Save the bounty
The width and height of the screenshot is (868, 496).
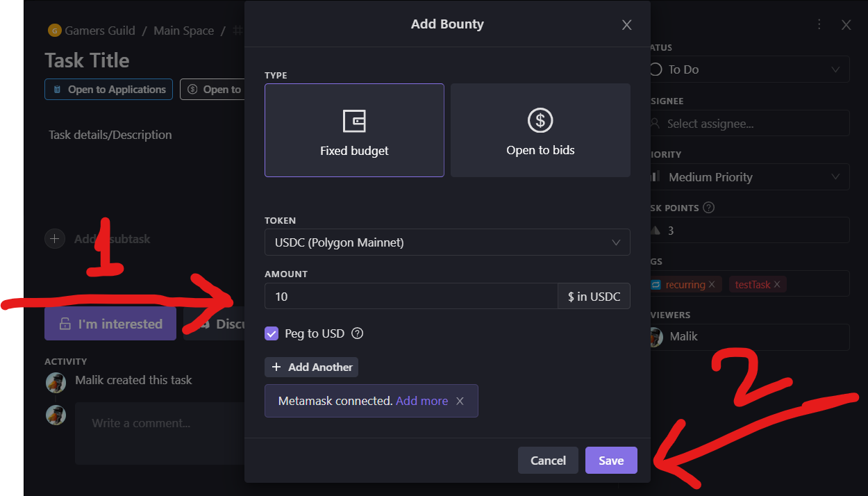click(x=611, y=461)
